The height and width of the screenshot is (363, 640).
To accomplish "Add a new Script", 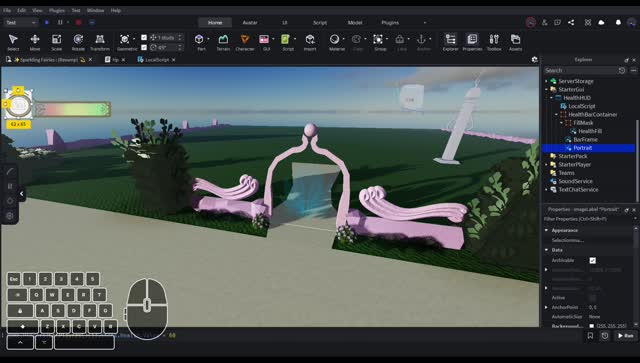I will [286, 39].
